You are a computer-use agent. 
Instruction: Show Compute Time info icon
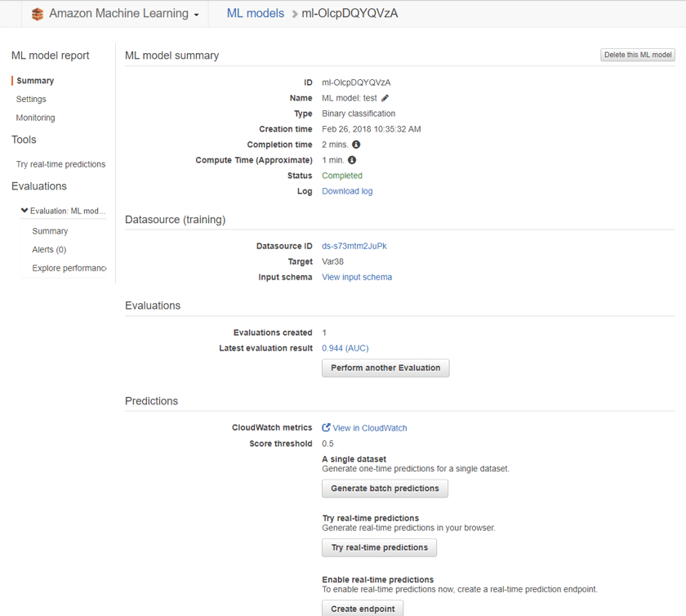(352, 160)
